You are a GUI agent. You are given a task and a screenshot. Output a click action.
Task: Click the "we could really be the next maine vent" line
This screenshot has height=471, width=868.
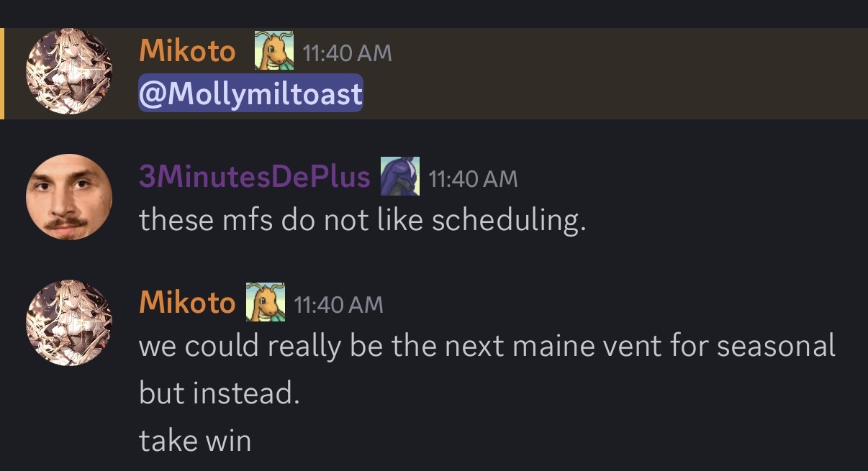coord(487,347)
